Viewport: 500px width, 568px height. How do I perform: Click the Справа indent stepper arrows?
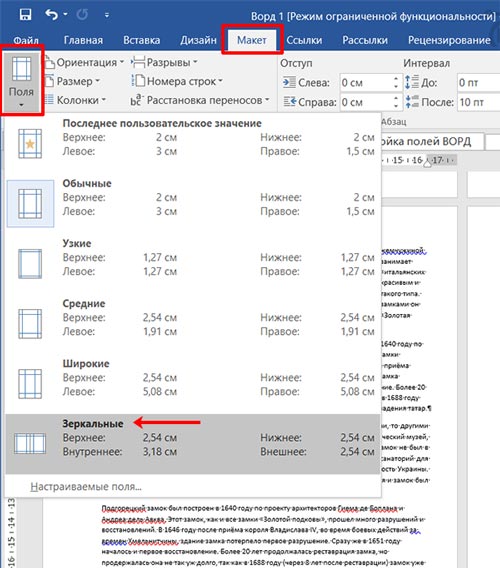396,102
